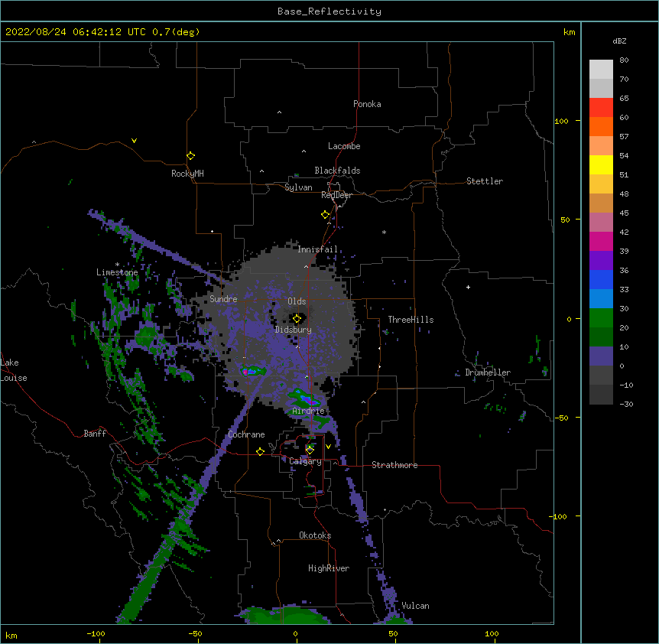Click the ThreeHills label

411,320
